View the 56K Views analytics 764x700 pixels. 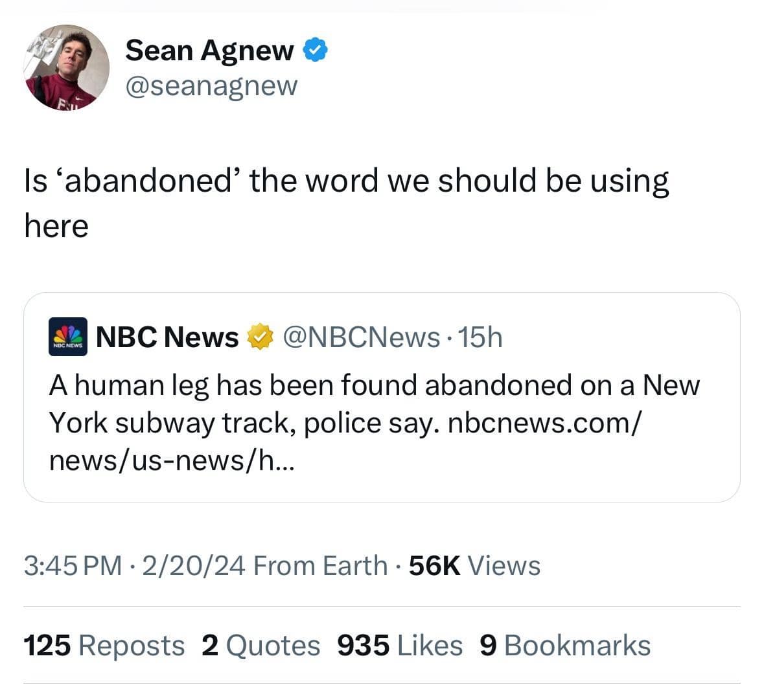(475, 565)
